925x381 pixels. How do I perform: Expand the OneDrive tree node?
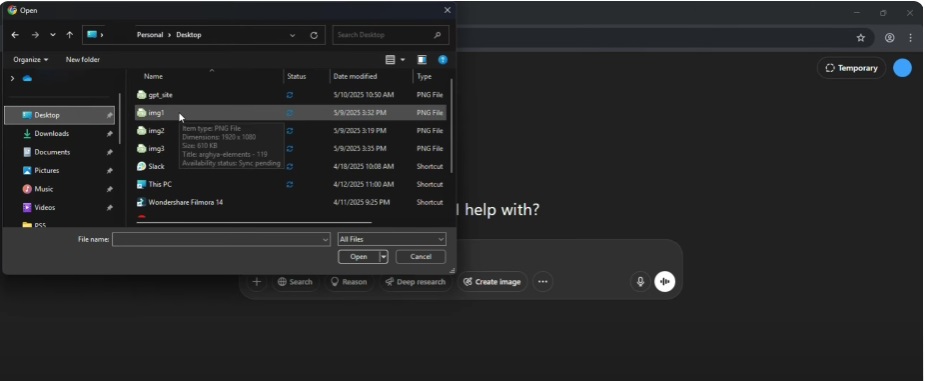[x=12, y=78]
